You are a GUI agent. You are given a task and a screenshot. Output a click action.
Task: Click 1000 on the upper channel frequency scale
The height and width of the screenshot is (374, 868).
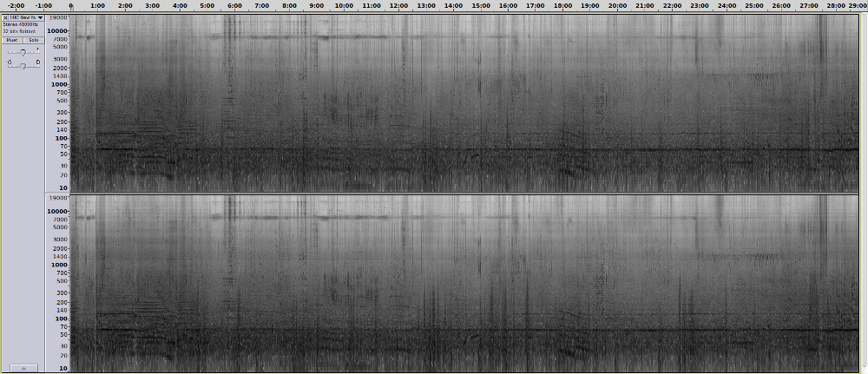click(58, 85)
